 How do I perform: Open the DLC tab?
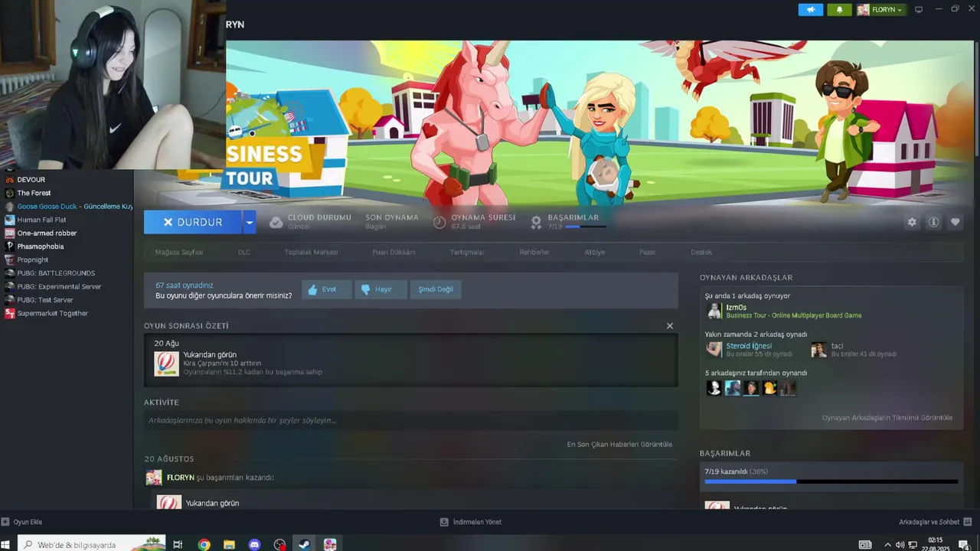click(244, 252)
